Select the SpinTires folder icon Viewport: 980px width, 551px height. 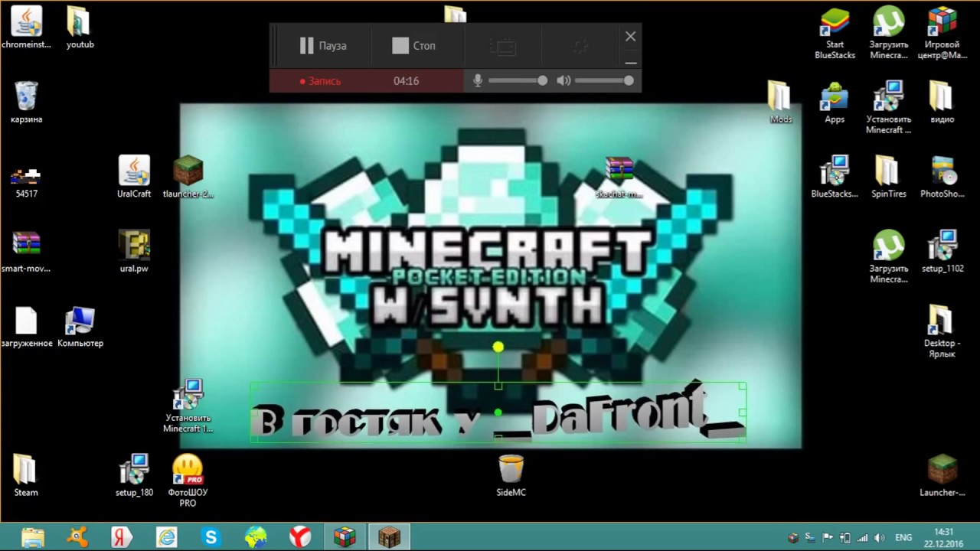pos(888,177)
